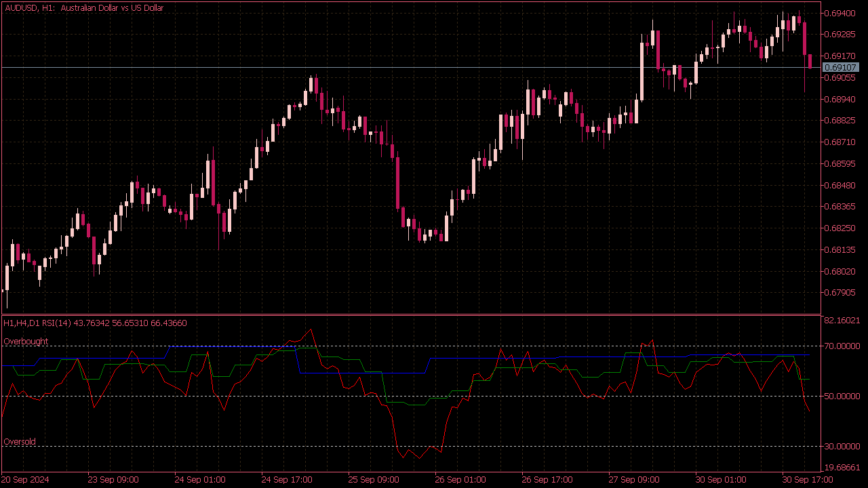
Task: Click the 23 Sep 09:00 time label
Action: 113,480
